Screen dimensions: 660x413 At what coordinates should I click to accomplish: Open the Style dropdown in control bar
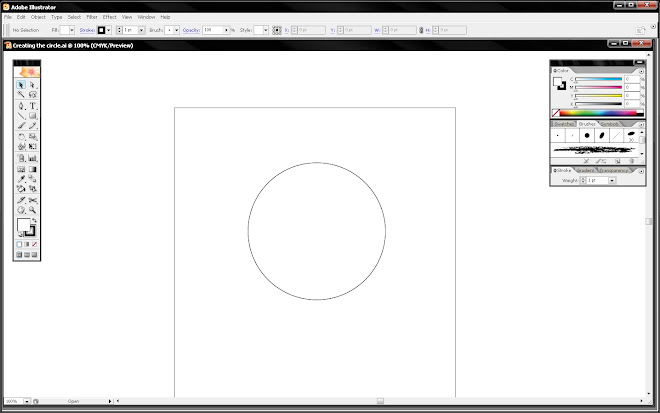click(266, 30)
